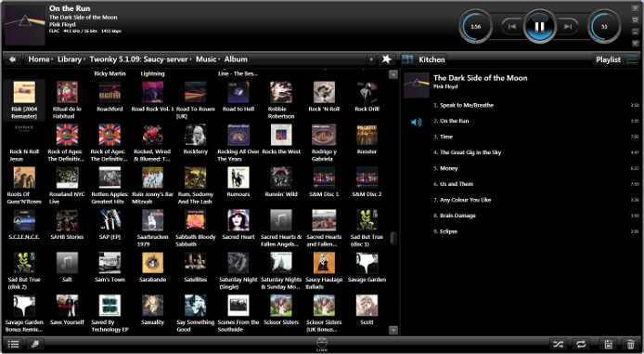The height and width of the screenshot is (354, 644).
Task: Save the current playlist
Action: (608, 344)
